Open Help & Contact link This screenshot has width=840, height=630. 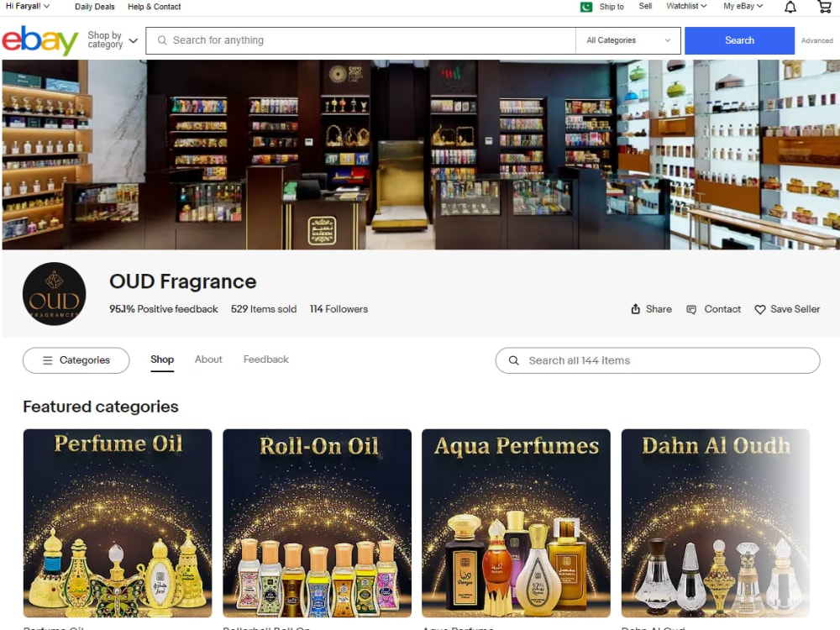155,7
